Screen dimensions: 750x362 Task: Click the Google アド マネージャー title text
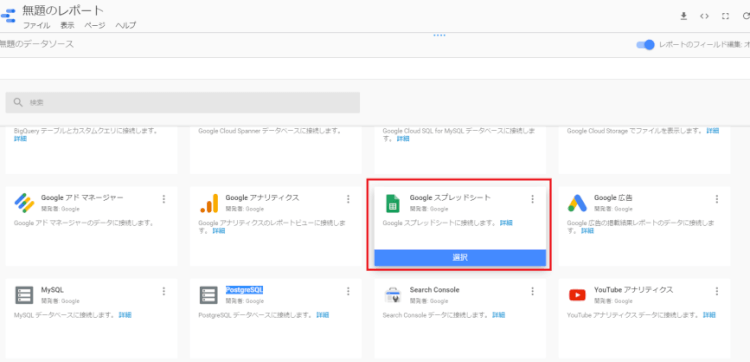tap(82, 197)
